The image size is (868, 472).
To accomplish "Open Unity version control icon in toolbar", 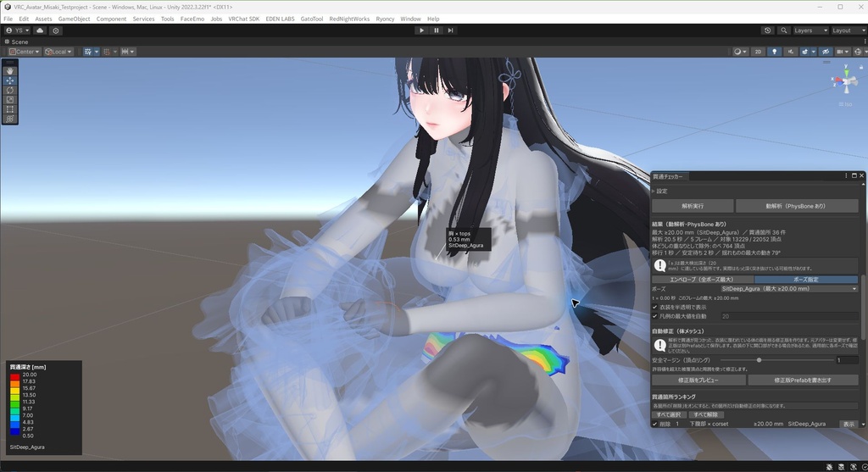I will click(x=55, y=31).
